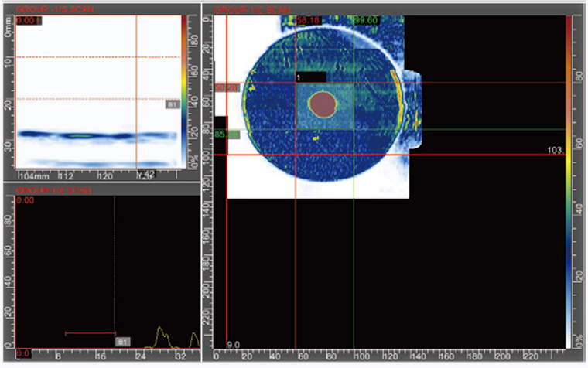588x368 pixels.
Task: Click the 0.00 readout in A scan
Action: 25,200
